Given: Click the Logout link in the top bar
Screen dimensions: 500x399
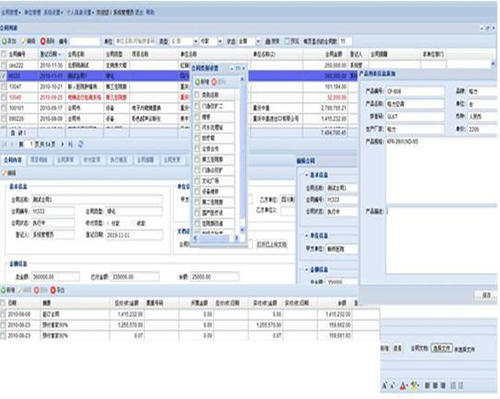Looking at the screenshot, I should pyautogui.click(x=139, y=12).
